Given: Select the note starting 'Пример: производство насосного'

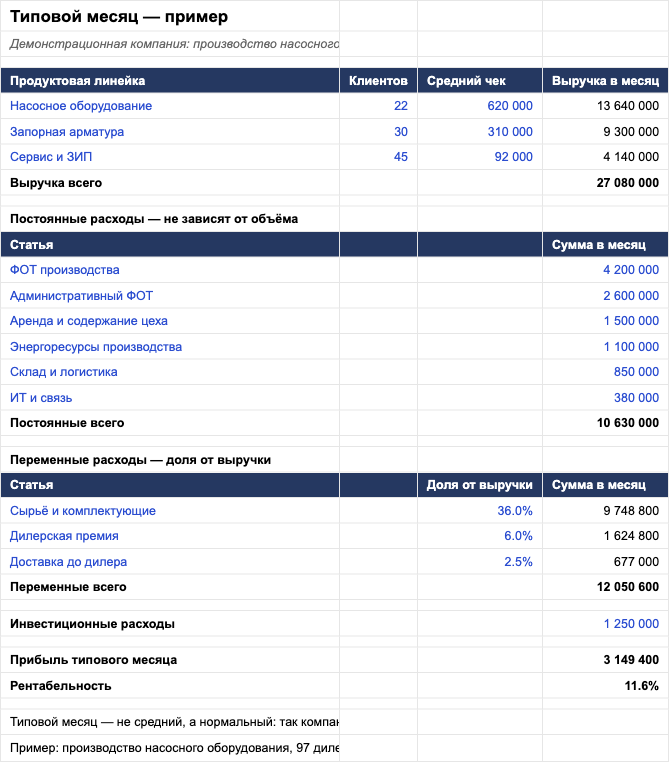Looking at the screenshot, I should tap(170, 748).
